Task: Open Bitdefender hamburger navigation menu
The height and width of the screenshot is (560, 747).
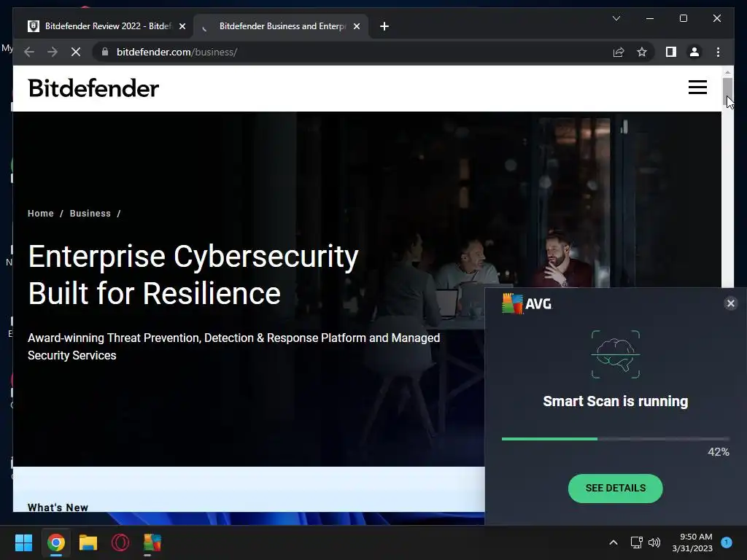Action: [x=697, y=87]
